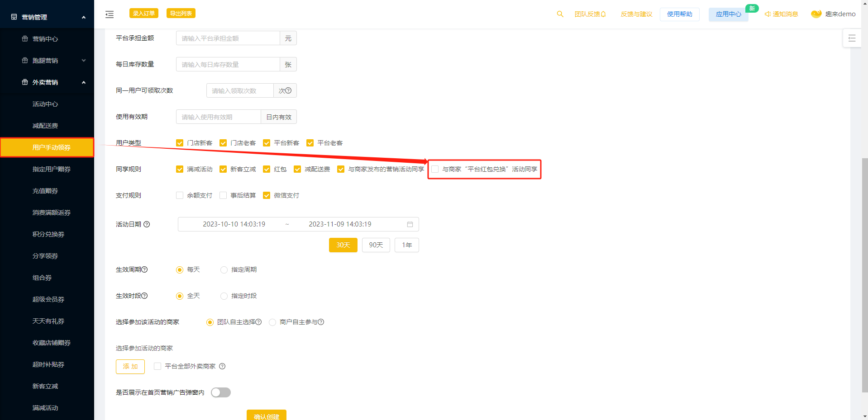Click the 添加 merchants button

130,367
